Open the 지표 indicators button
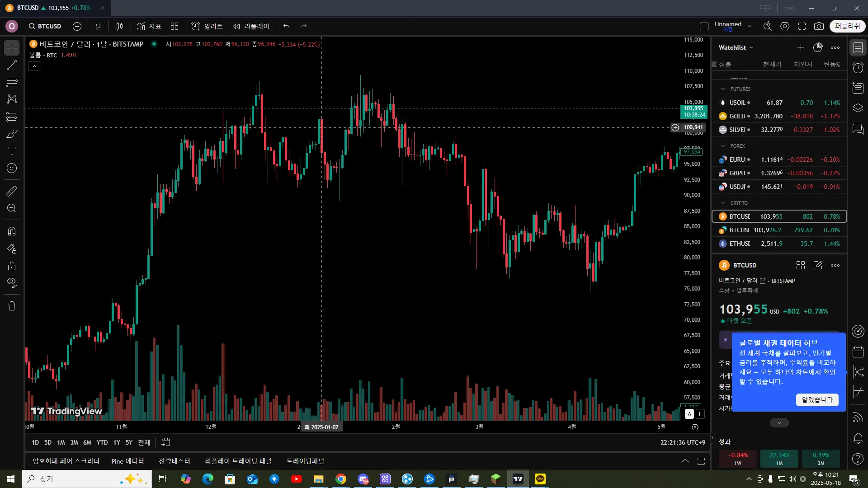 149,26
